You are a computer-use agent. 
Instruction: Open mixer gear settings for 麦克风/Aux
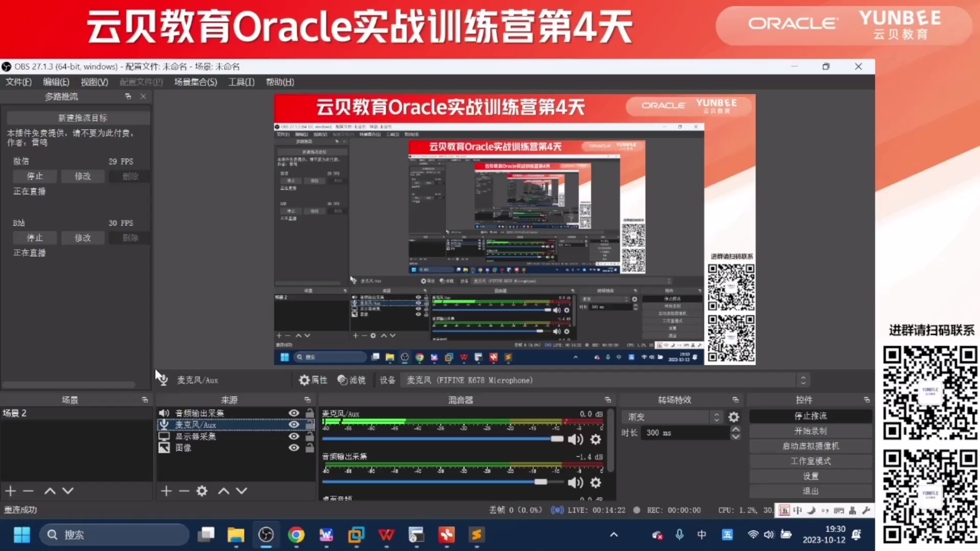pyautogui.click(x=595, y=439)
